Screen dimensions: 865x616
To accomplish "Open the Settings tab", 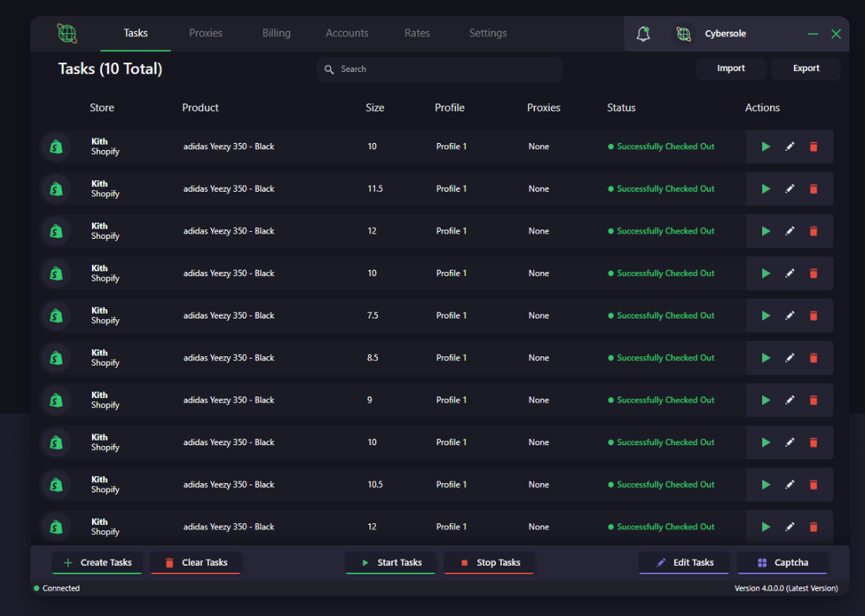I will point(489,33).
